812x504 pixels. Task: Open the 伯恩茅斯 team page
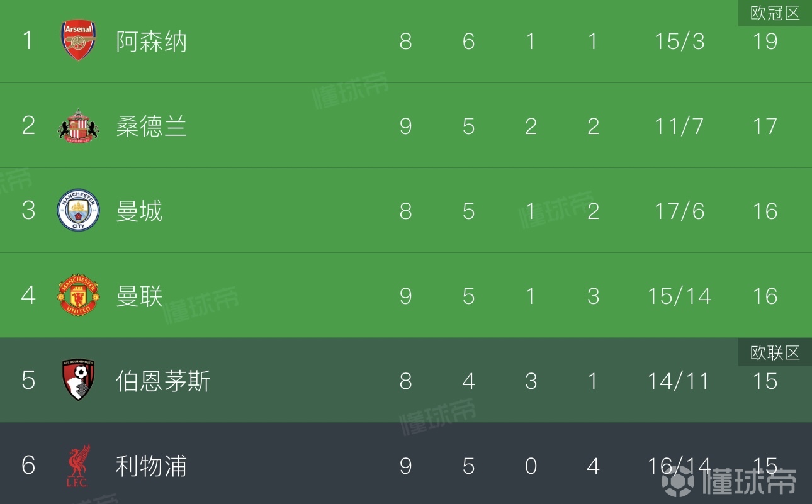pos(163,381)
